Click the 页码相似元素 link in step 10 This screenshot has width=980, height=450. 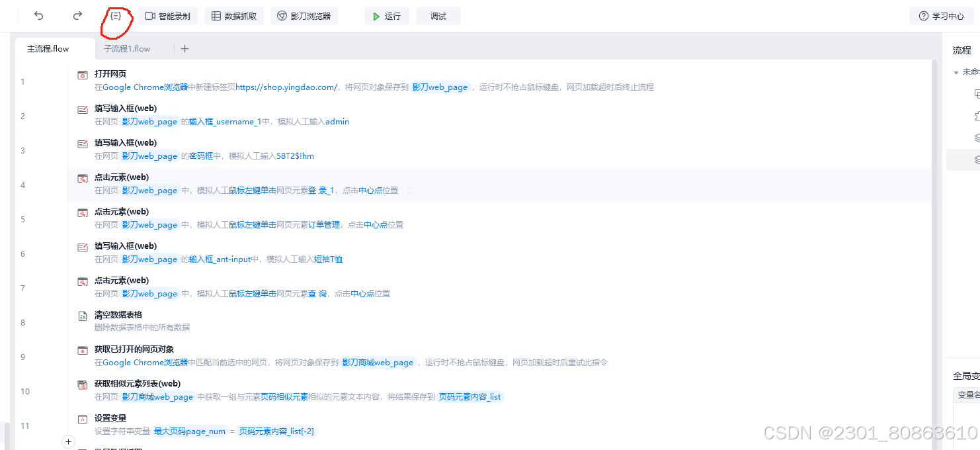tap(284, 396)
